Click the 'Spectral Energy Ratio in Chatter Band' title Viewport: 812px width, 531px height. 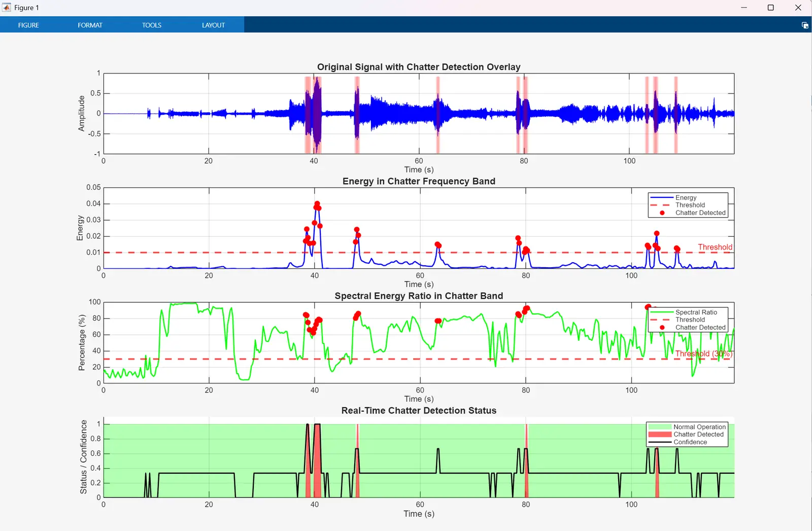point(419,296)
